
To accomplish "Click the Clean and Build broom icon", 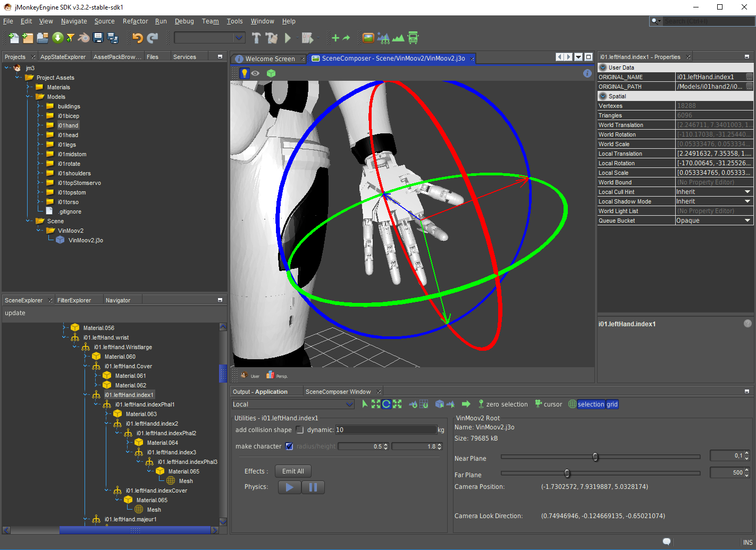I will coord(272,38).
